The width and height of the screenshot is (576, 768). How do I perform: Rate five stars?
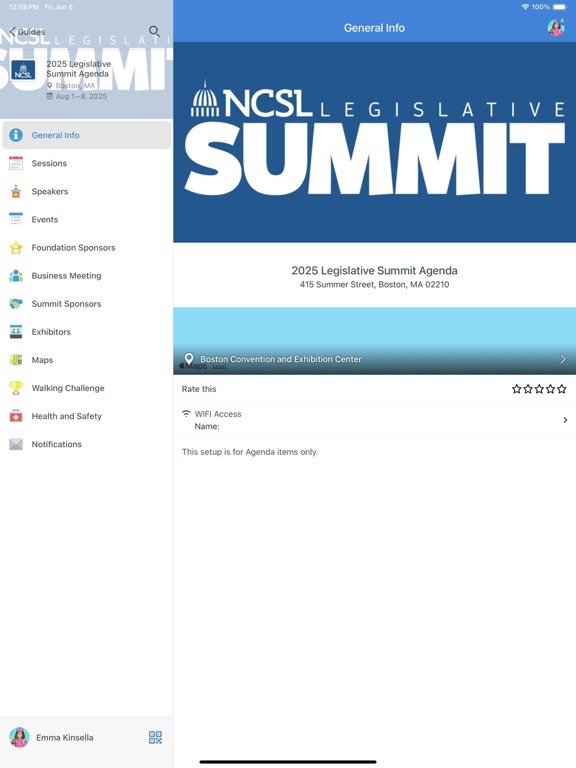(562, 389)
